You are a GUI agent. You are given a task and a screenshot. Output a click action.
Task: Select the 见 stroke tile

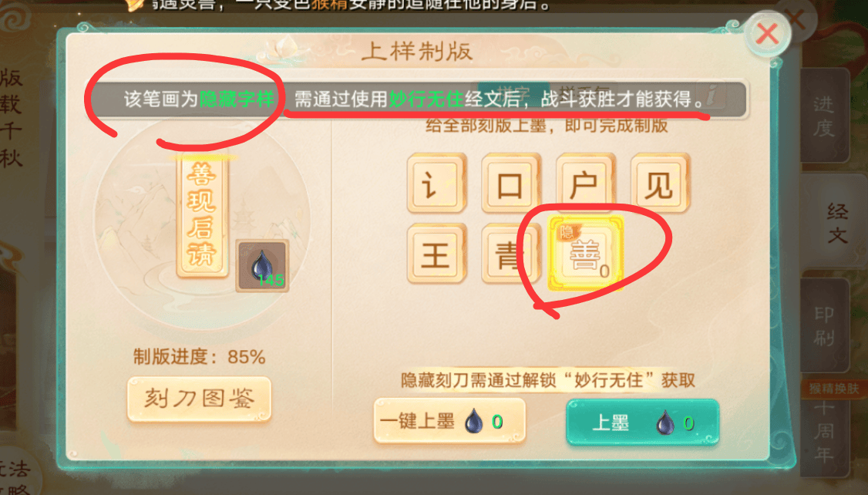coord(660,183)
